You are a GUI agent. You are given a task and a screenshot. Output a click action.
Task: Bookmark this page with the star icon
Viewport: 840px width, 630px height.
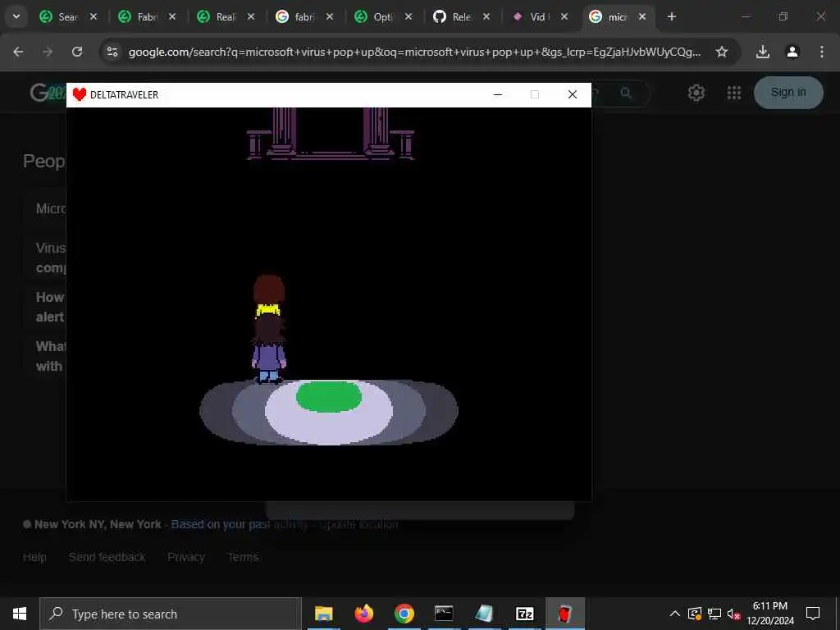722,52
